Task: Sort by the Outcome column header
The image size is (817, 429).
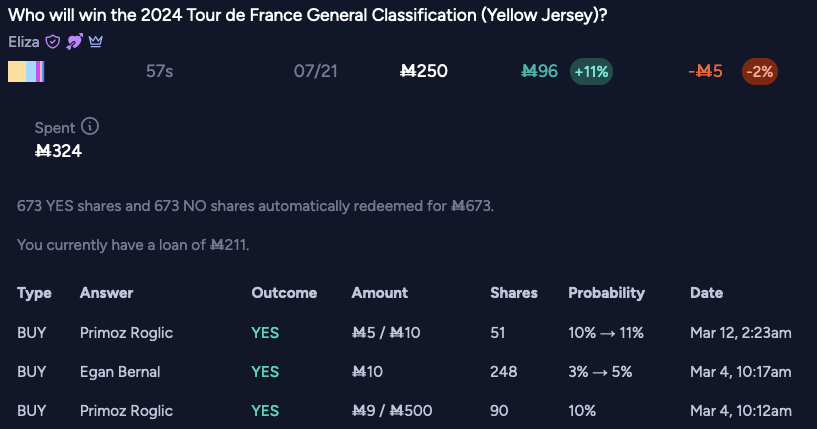Action: click(284, 293)
